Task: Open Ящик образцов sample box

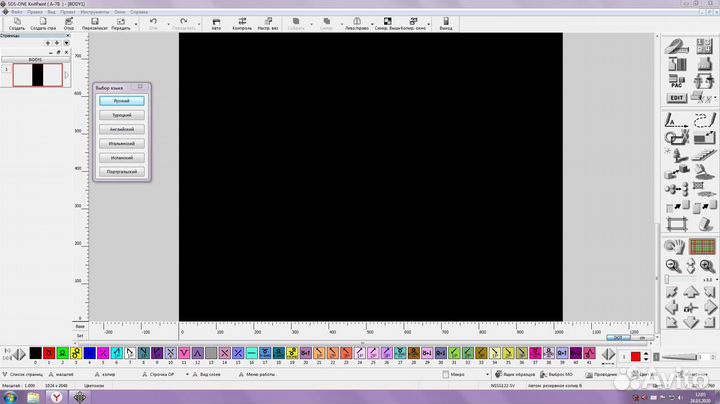Action: (x=515, y=375)
